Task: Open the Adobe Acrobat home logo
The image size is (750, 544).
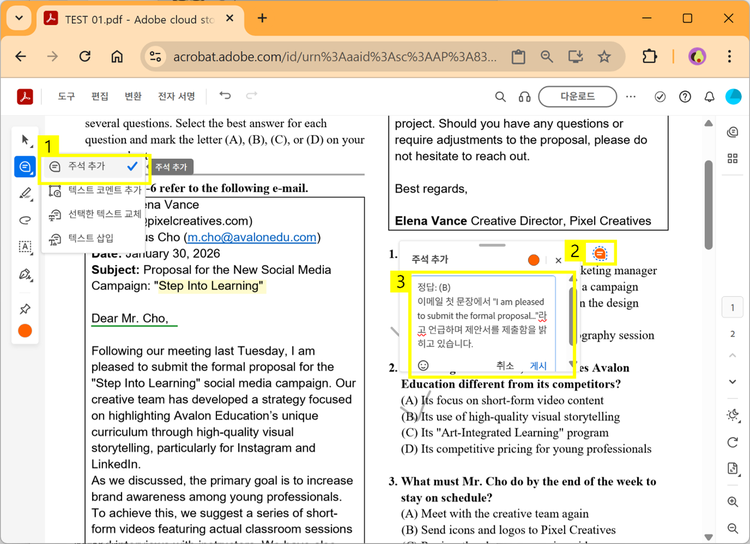Action: click(25, 96)
